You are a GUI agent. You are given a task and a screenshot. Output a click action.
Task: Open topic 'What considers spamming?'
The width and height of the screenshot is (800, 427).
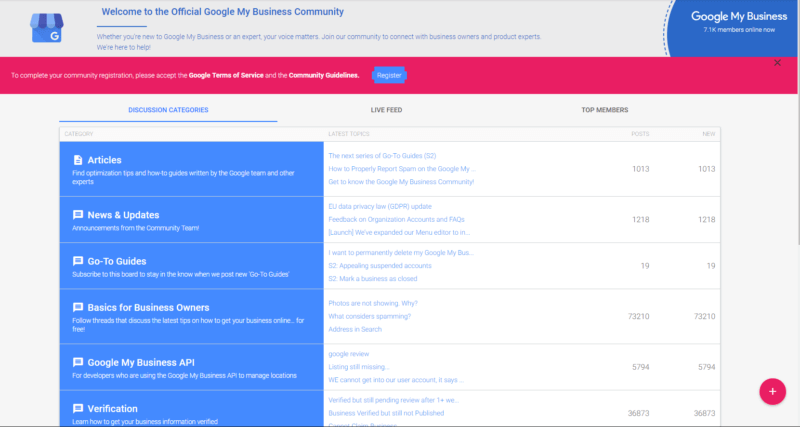(369, 316)
